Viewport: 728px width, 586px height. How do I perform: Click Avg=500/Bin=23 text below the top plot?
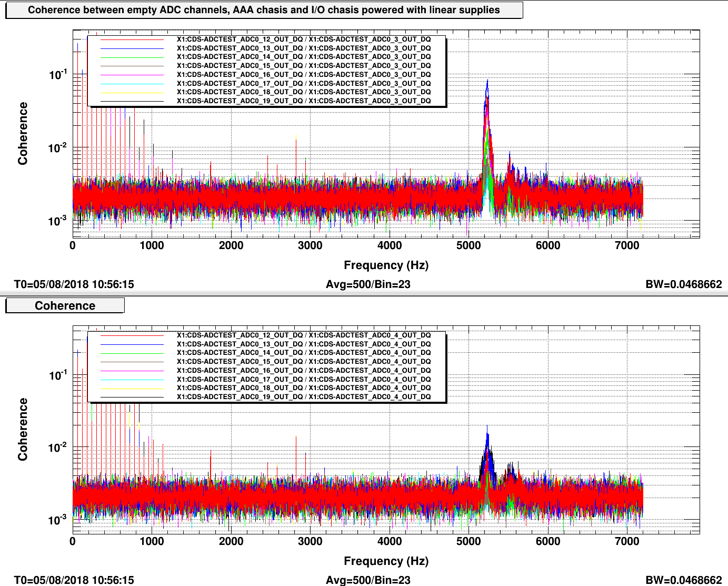tap(368, 284)
